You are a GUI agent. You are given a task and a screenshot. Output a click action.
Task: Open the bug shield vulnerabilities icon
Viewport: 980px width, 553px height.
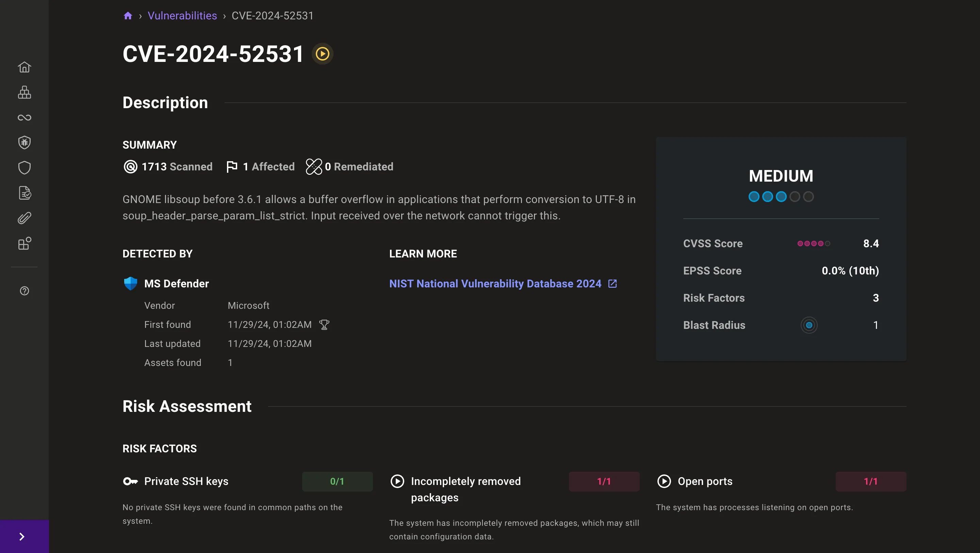coord(24,143)
